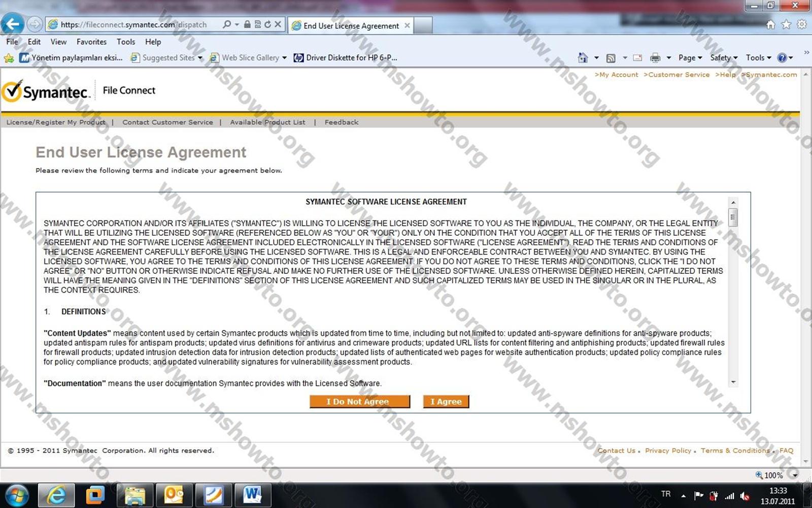Stop loading with the X icon

[x=278, y=24]
